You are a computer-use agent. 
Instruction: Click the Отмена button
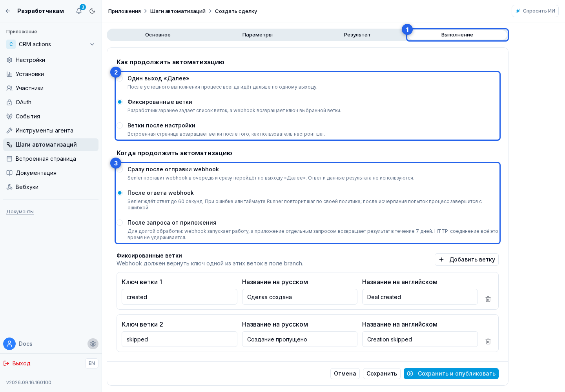[x=345, y=374]
